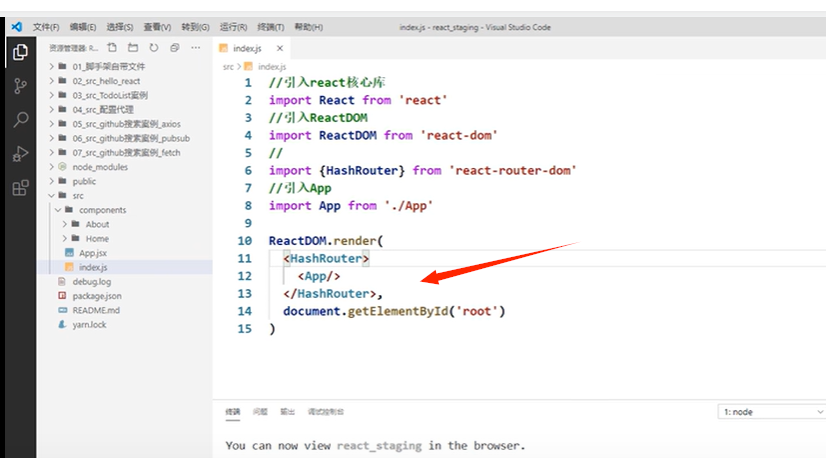Open explorer more actions menu
826x458 pixels.
[x=195, y=47]
